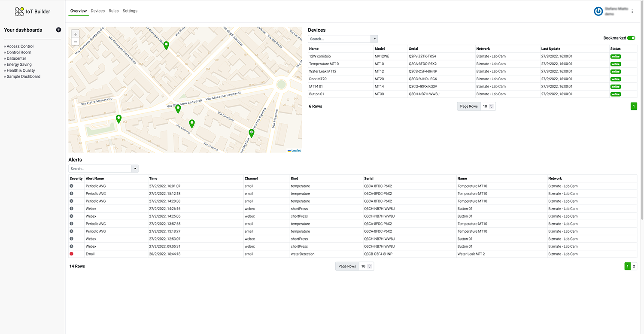Open the Devices search dropdown arrow
The width and height of the screenshot is (644, 334).
click(374, 39)
